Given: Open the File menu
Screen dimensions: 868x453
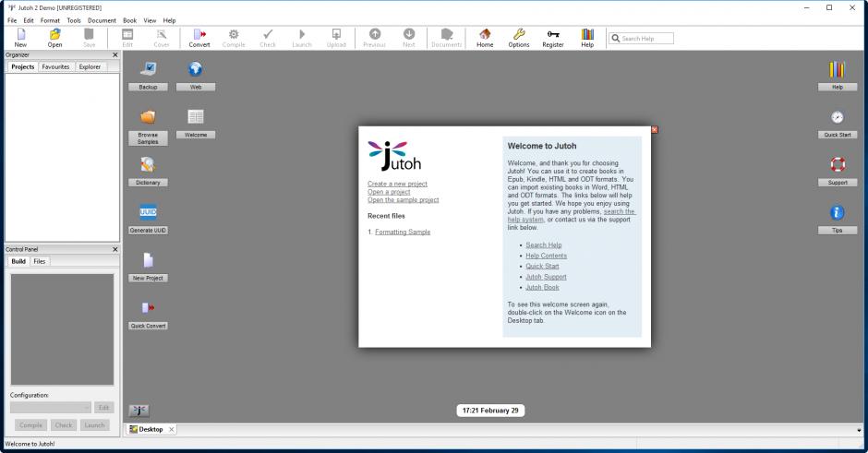Looking at the screenshot, I should (12, 20).
